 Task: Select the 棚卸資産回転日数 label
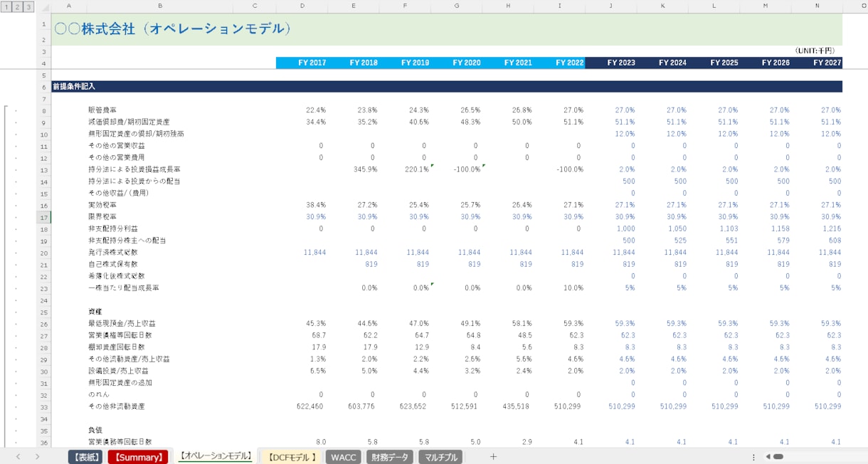pyautogui.click(x=117, y=347)
